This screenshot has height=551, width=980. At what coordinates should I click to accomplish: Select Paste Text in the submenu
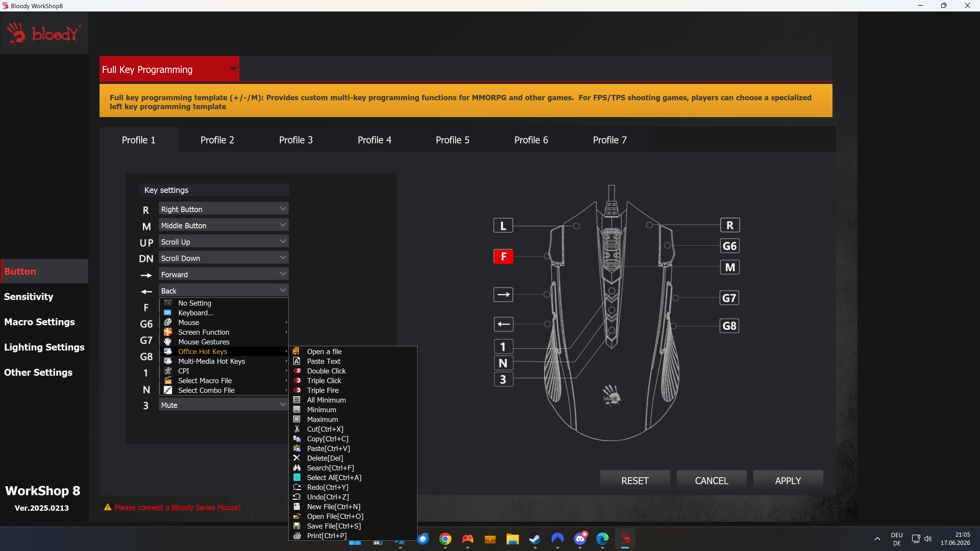click(353, 361)
